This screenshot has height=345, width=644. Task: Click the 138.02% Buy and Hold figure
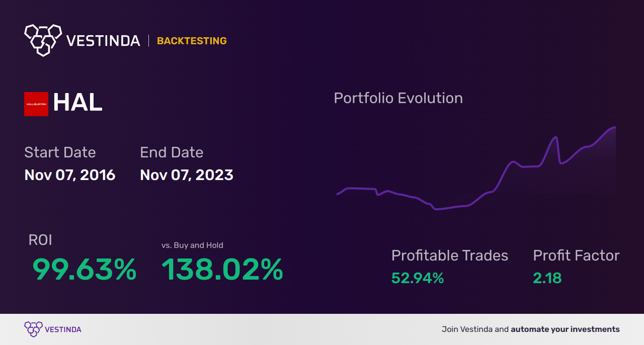coord(222,270)
